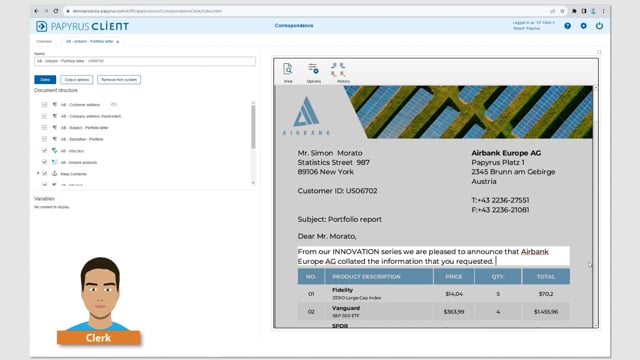Close the Portfolio letter tab
Image resolution: width=640 pixels, height=360 pixels.
pos(118,42)
